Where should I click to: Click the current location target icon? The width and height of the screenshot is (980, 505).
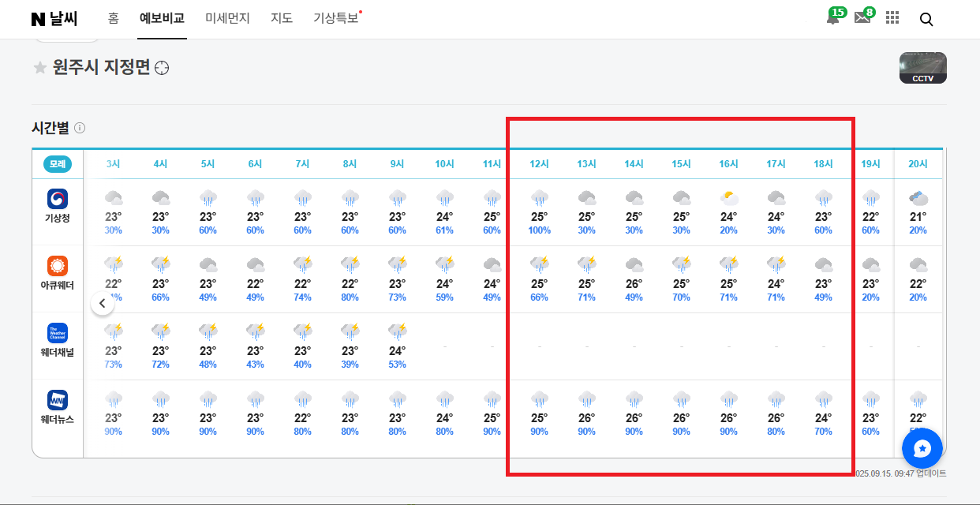162,68
